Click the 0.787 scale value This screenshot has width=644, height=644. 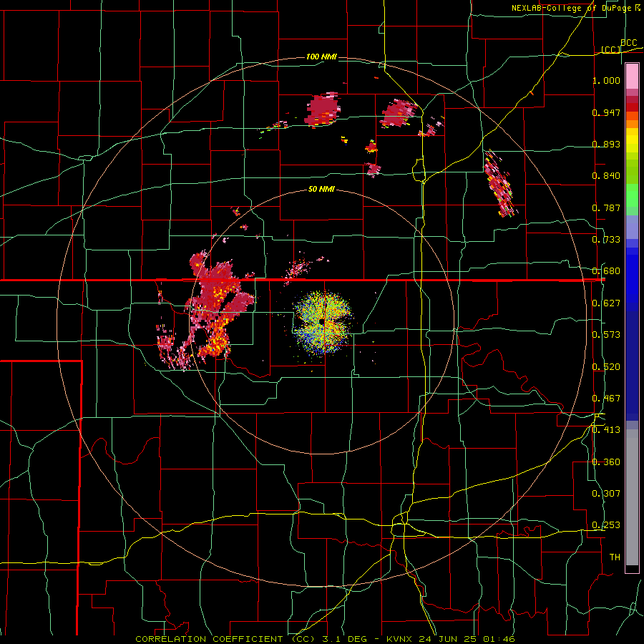pyautogui.click(x=606, y=208)
